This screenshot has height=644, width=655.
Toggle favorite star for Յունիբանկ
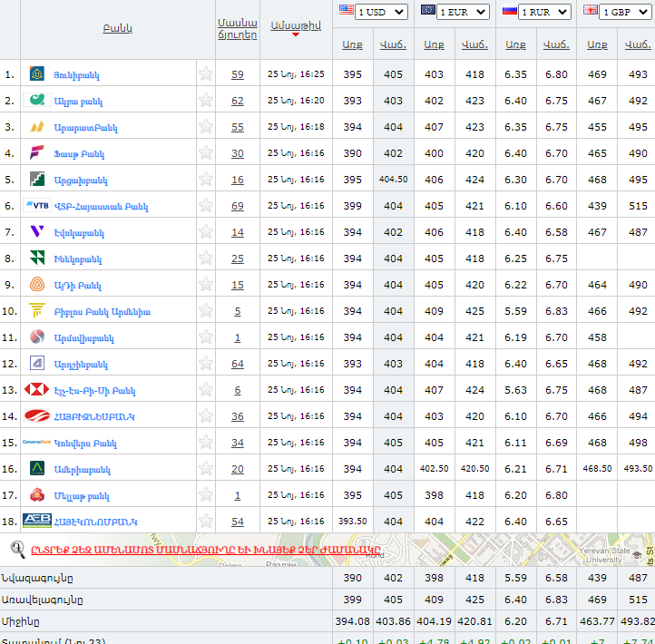206,73
